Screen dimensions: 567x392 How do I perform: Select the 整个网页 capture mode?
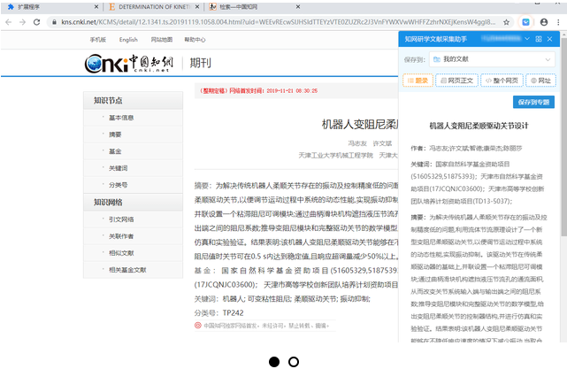click(501, 80)
